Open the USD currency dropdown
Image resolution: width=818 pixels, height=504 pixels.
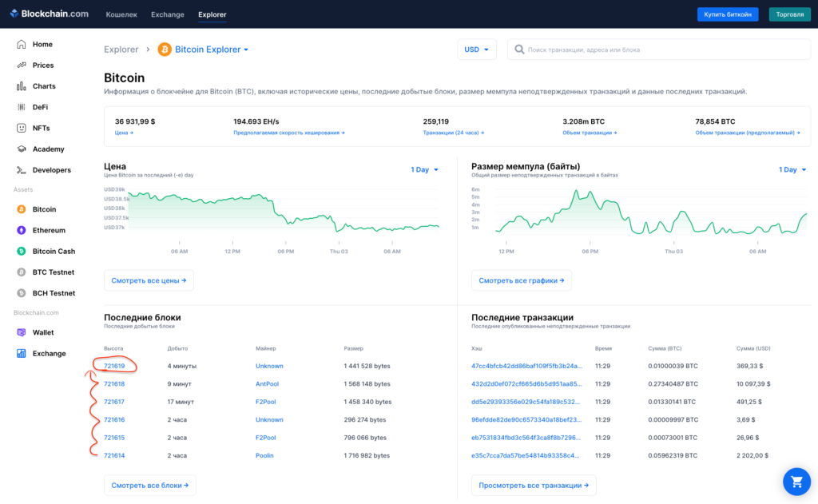(x=476, y=50)
